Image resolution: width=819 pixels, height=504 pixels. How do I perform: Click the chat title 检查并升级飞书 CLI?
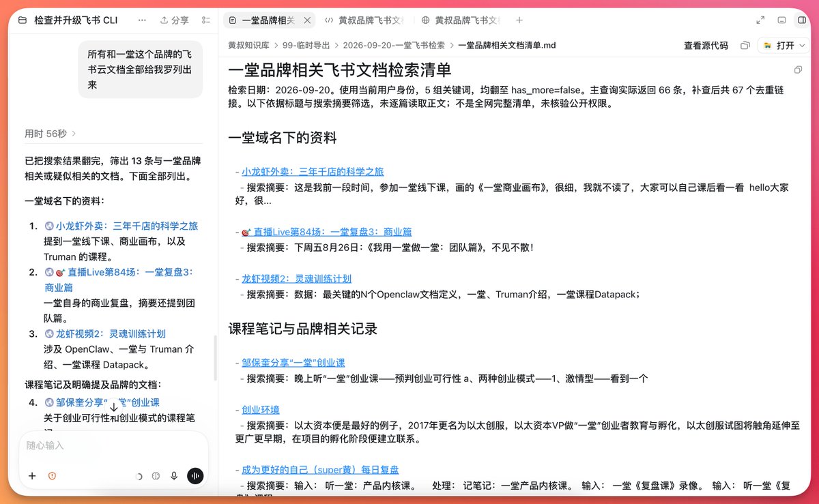click(76, 20)
